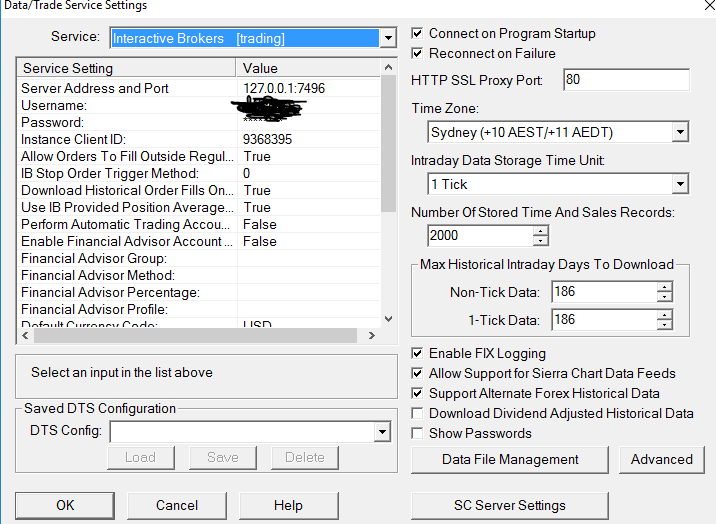The width and height of the screenshot is (716, 524).
Task: Click the Service Setting column header
Action: (x=126, y=68)
